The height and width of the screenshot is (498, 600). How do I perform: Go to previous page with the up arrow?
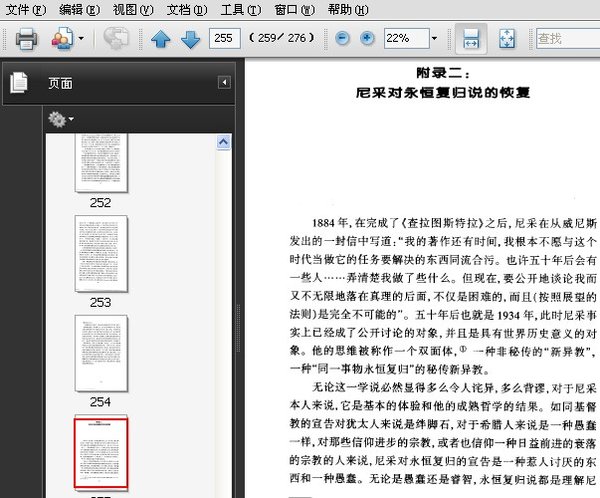[x=161, y=39]
